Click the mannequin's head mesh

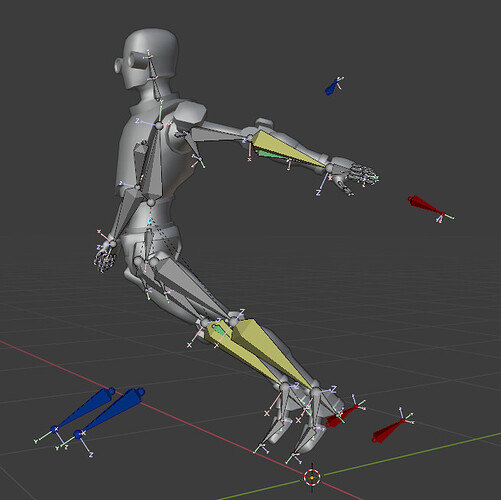coord(152,57)
